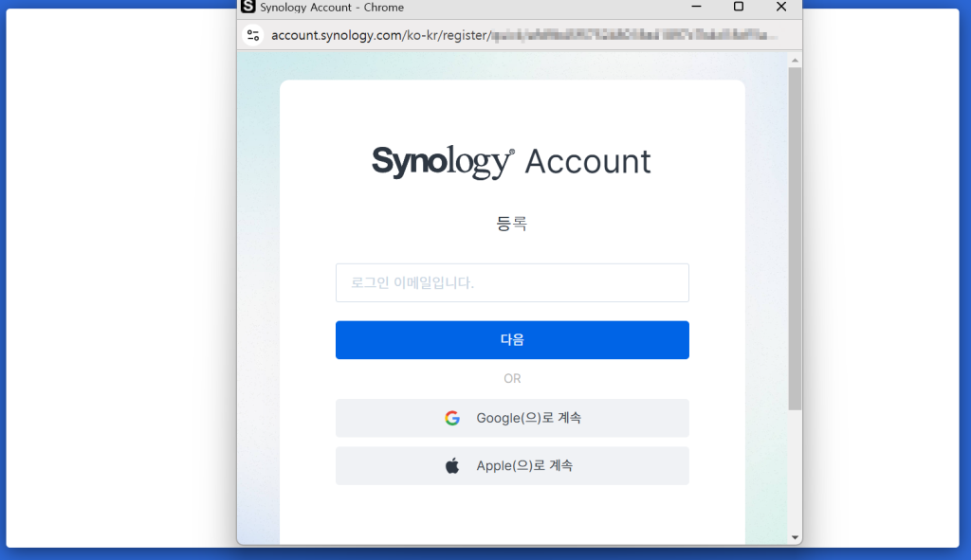The image size is (971, 560).
Task: Close the Synology Account window
Action: [x=781, y=7]
